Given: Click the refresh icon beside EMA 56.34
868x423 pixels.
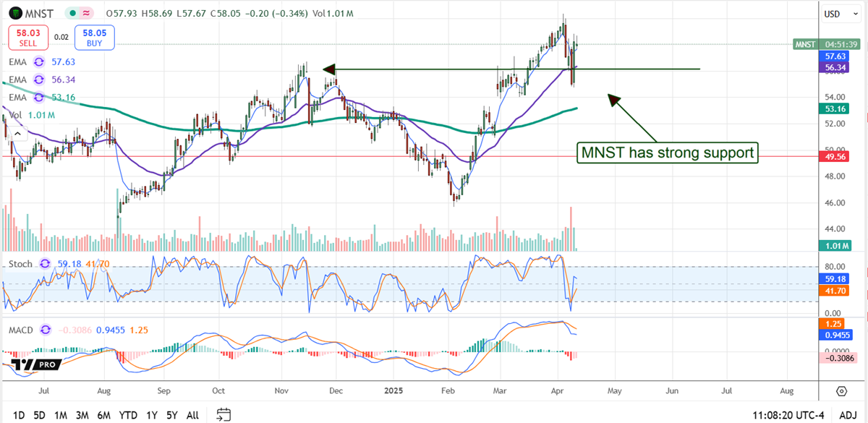Looking at the screenshot, I should coord(39,80).
